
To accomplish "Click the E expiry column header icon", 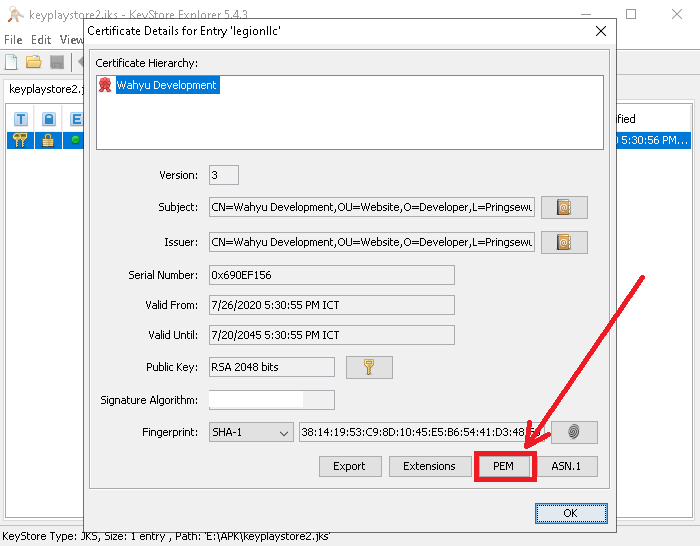I will (x=76, y=119).
